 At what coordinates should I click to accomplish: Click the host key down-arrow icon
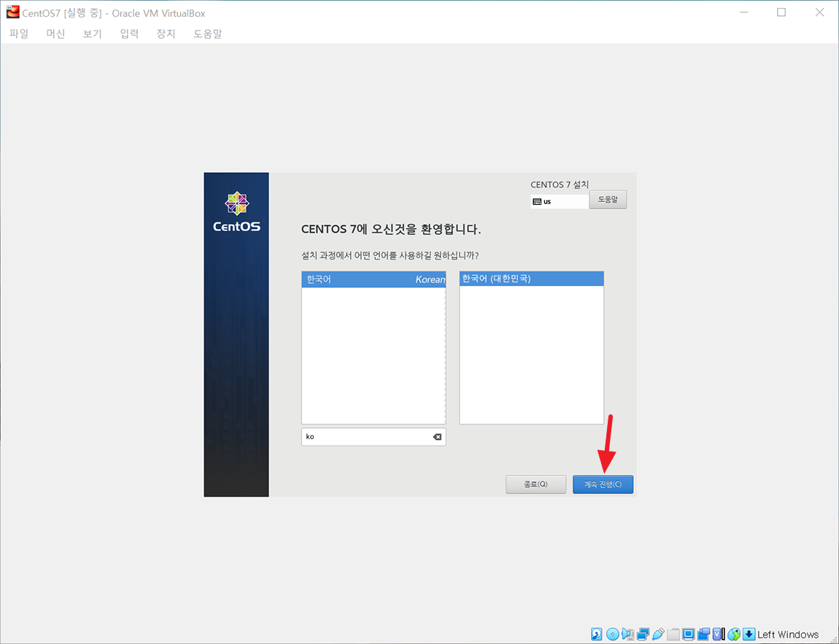pyautogui.click(x=749, y=634)
